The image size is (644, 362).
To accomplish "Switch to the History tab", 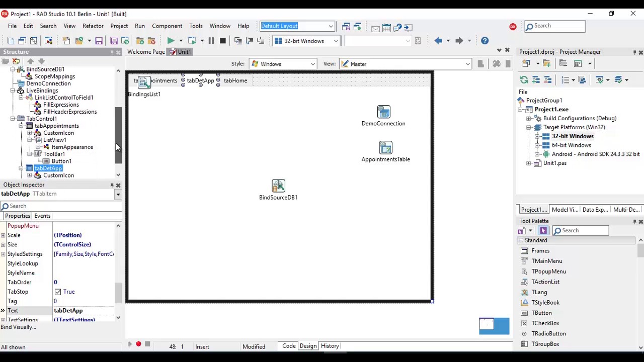I will coord(330,346).
